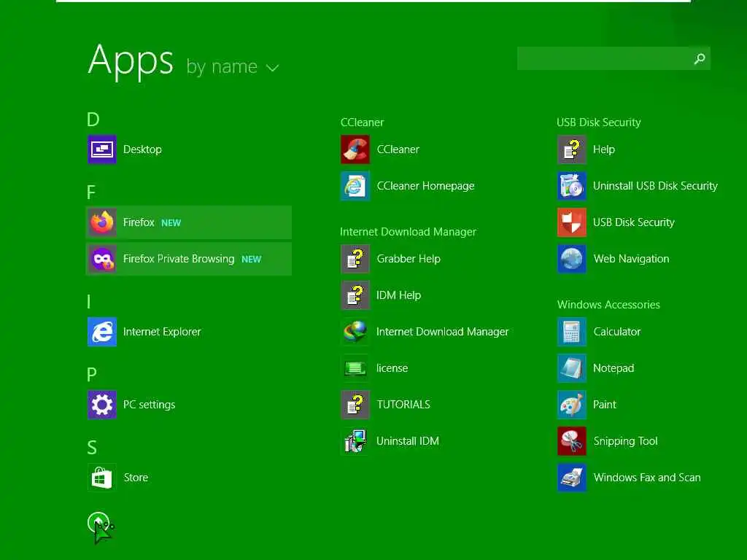Click the 'Uninstall IDM' label text
The height and width of the screenshot is (560, 747).
tap(408, 441)
